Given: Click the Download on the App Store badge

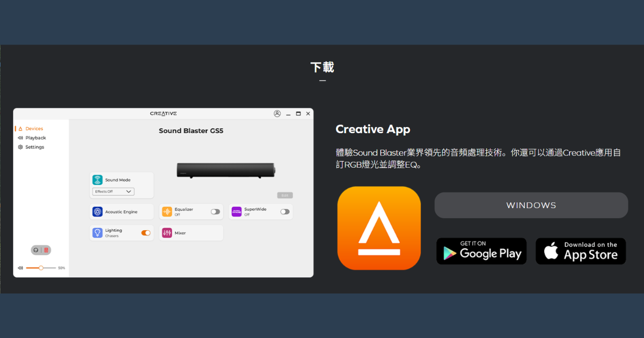Looking at the screenshot, I should 580,251.
